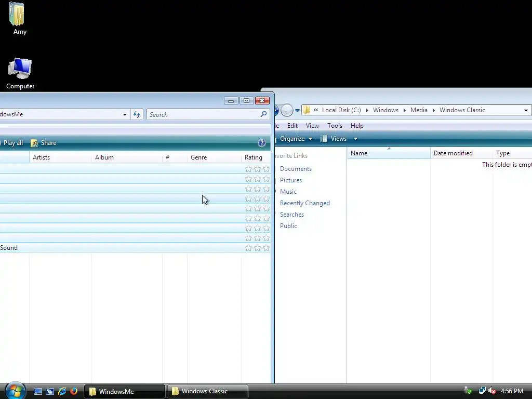Expand arrow after Windows breadcrumb
The height and width of the screenshot is (399, 532).
coord(404,110)
